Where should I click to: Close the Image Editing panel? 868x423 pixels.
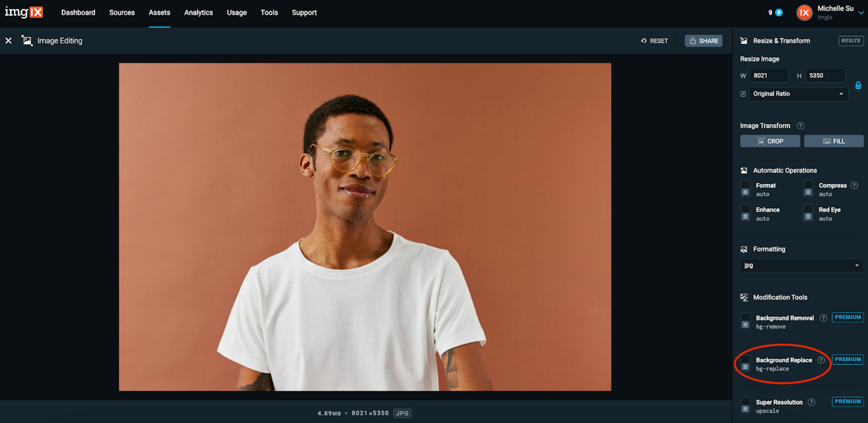click(8, 41)
